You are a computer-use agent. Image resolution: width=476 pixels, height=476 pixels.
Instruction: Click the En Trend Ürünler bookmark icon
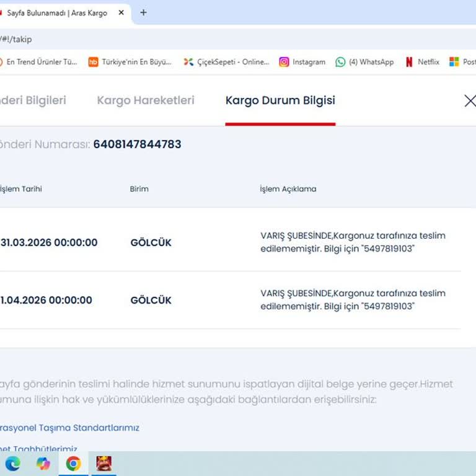(1, 62)
